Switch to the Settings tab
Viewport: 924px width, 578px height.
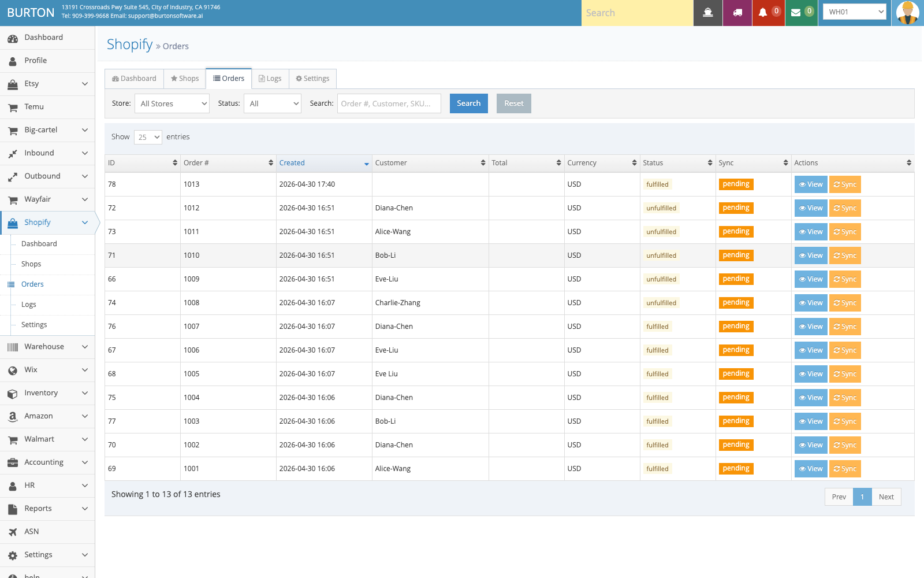(x=312, y=79)
